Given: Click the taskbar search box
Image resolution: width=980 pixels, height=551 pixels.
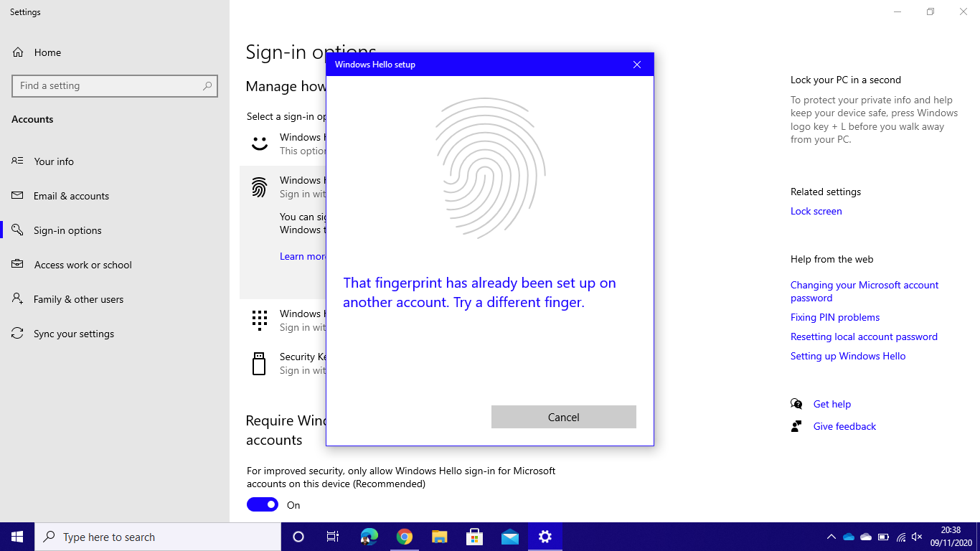Looking at the screenshot, I should (x=158, y=537).
